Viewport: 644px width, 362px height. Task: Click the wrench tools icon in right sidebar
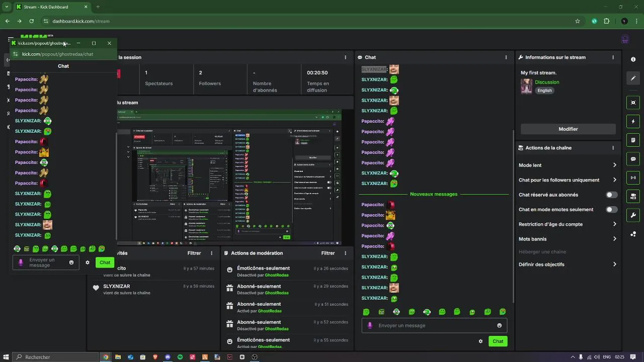(x=633, y=215)
